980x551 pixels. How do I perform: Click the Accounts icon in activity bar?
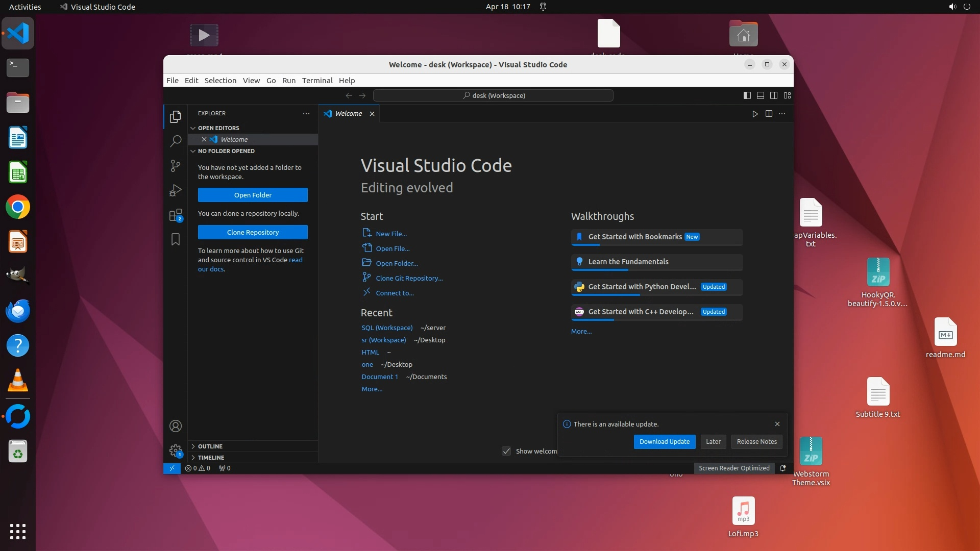175,426
